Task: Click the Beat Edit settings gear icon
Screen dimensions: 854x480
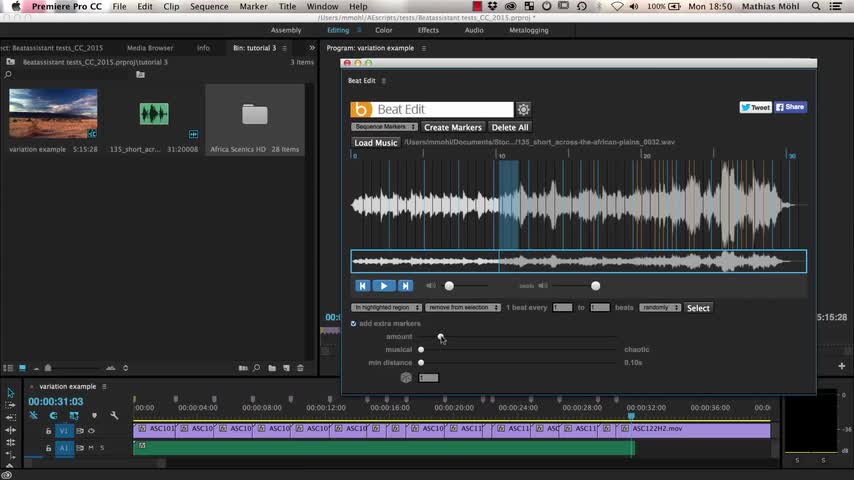Action: 523,110
